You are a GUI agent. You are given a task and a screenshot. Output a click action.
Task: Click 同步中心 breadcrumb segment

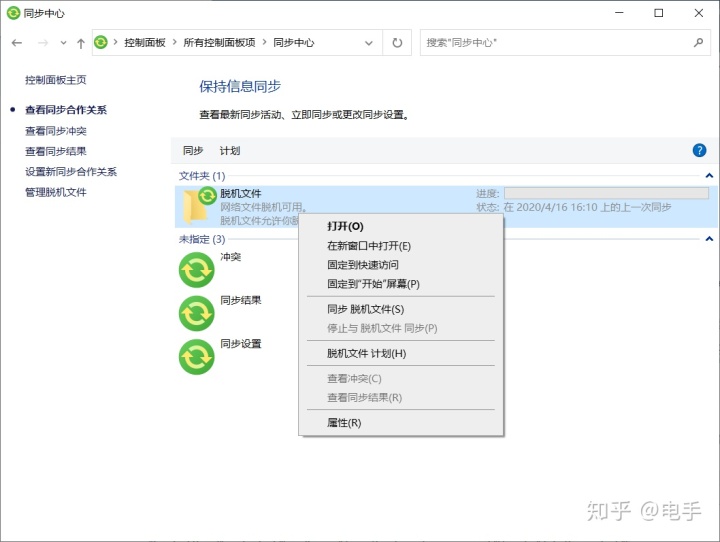point(294,43)
